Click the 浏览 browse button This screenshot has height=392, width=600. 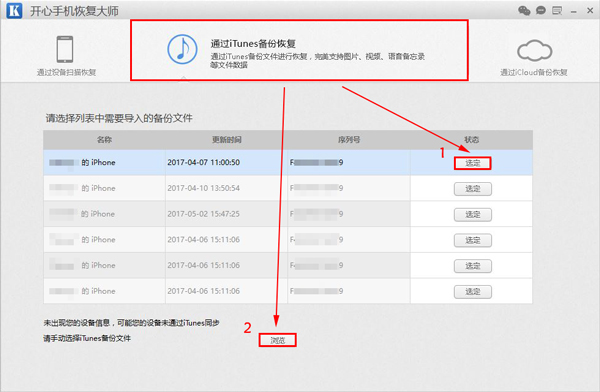click(277, 340)
